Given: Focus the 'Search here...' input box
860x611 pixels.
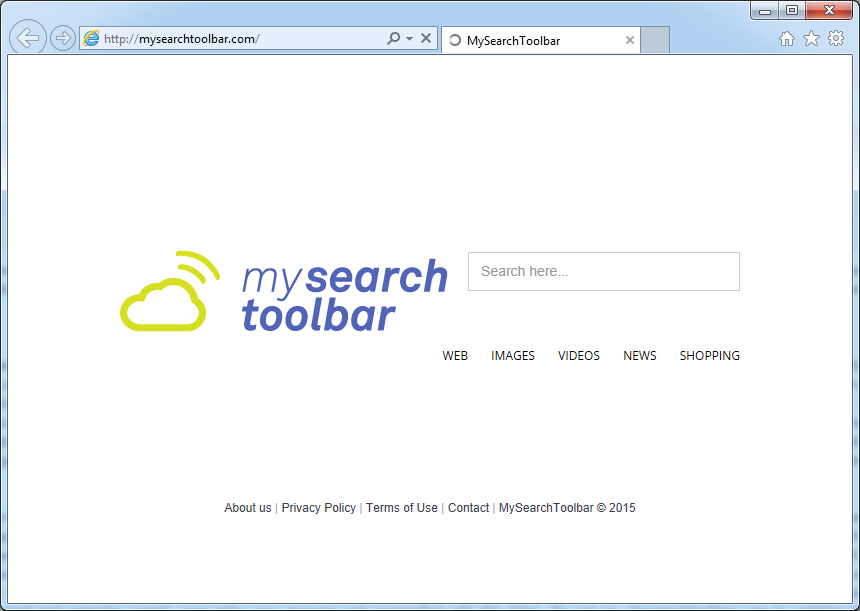Looking at the screenshot, I should (603, 271).
